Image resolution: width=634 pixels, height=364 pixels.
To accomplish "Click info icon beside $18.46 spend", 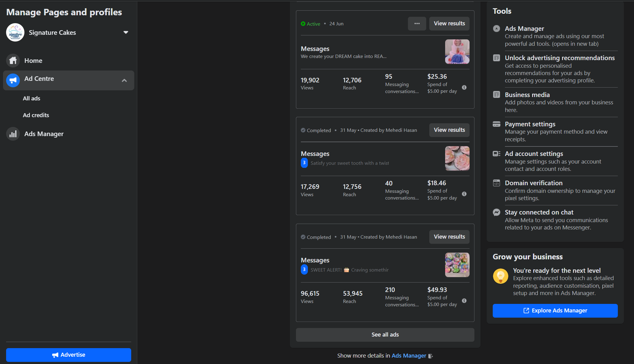I will coord(464,194).
